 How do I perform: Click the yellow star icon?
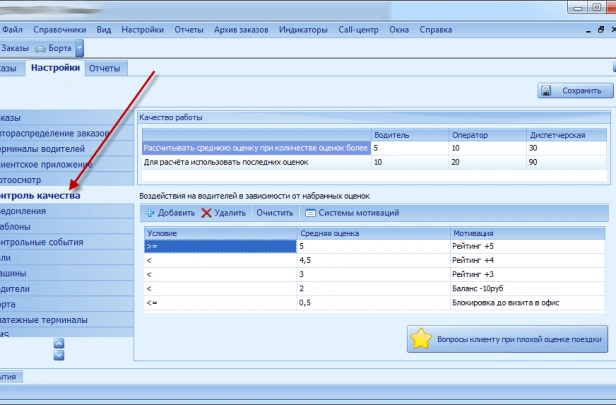(422, 339)
